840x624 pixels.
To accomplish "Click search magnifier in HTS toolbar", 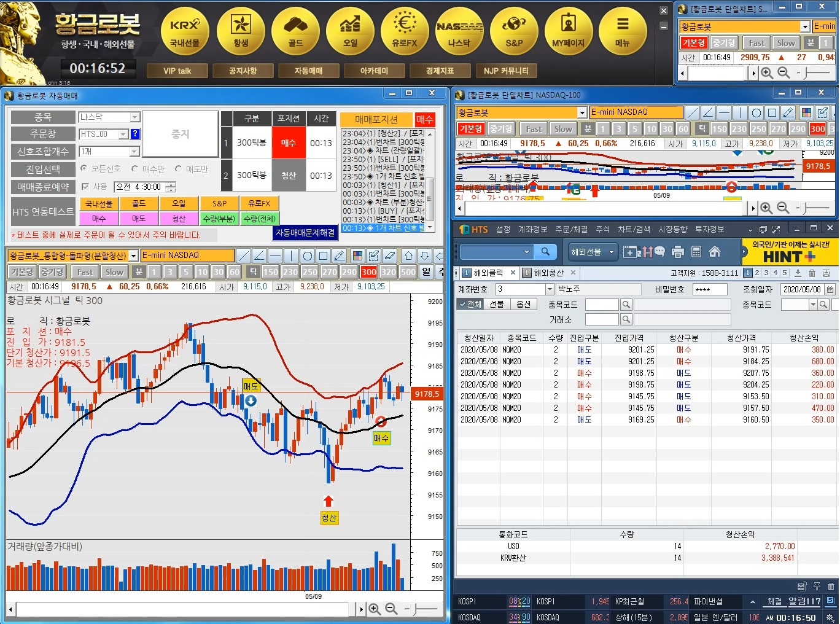I will (x=545, y=252).
